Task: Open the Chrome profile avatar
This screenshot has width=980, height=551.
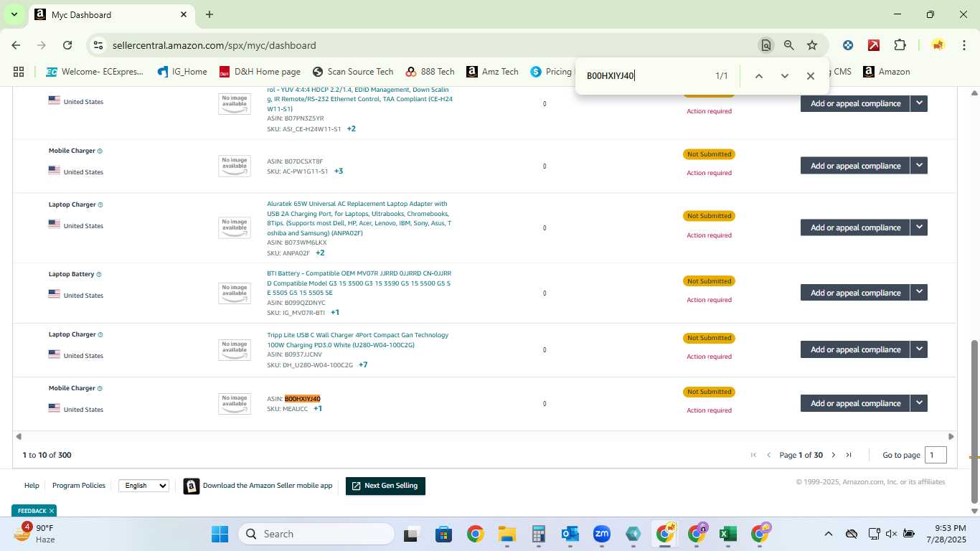Action: click(938, 45)
